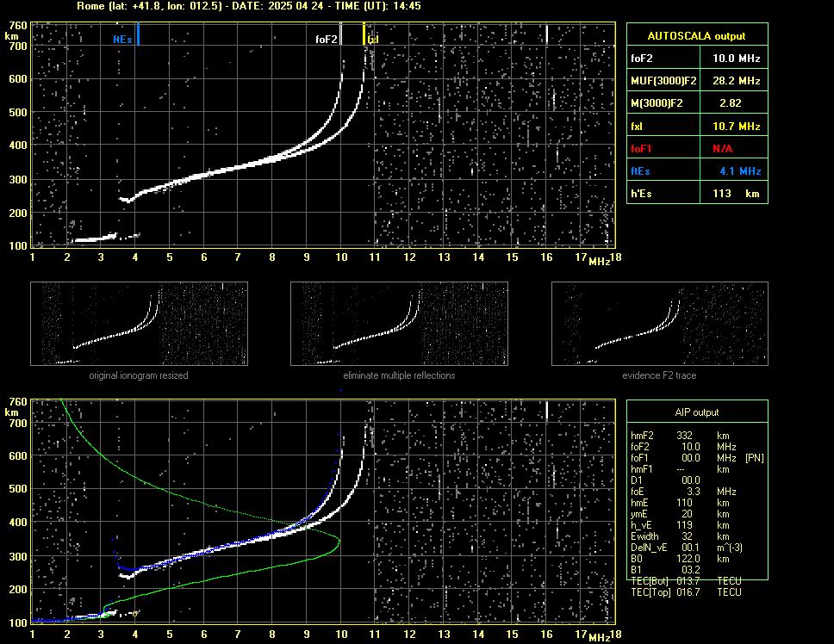Click the B0 122.0 km row
834x644 pixels.
[681, 559]
